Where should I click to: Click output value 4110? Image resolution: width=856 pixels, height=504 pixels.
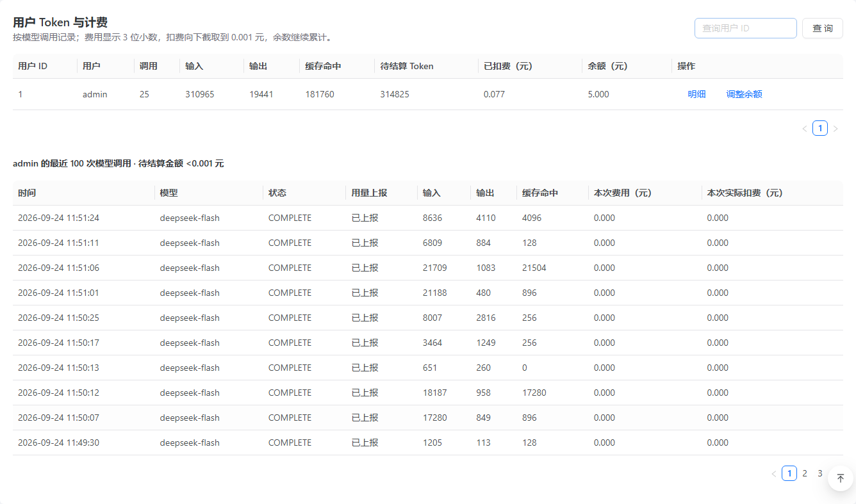pos(486,218)
